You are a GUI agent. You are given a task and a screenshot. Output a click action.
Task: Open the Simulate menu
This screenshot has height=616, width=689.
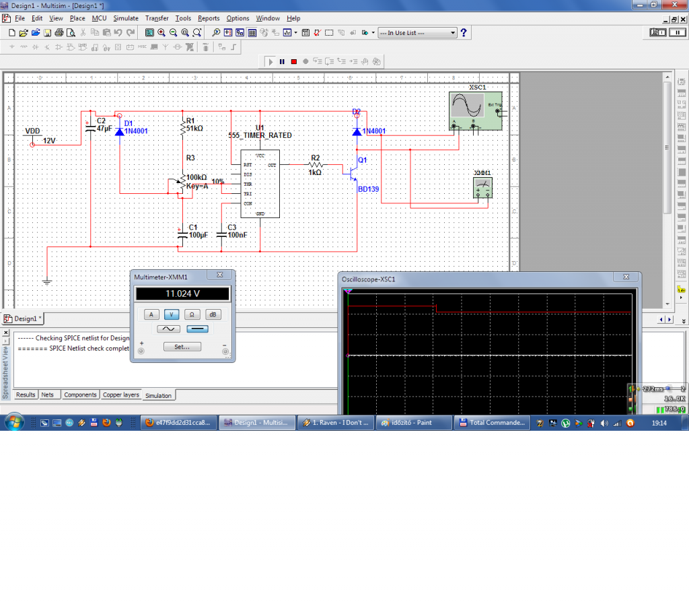(126, 18)
